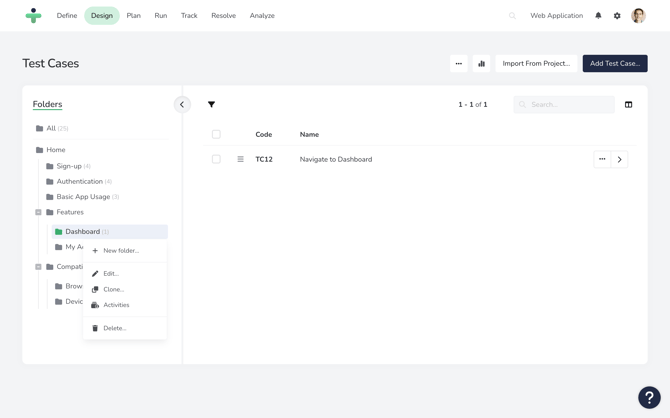
Task: Switch to the Design tab
Action: [102, 15]
